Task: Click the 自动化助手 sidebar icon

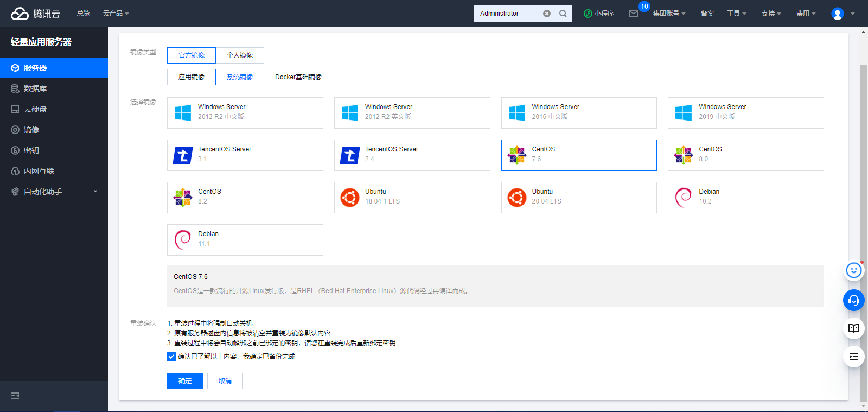Action: pos(15,192)
